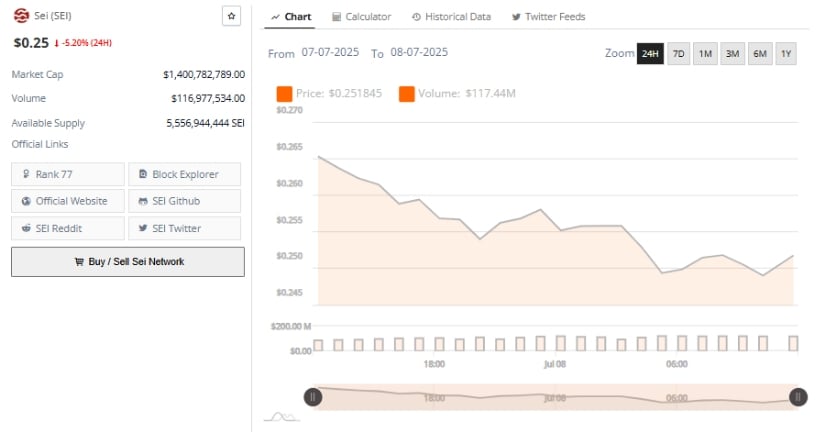Grab the left range navigator handle

[x=313, y=397]
